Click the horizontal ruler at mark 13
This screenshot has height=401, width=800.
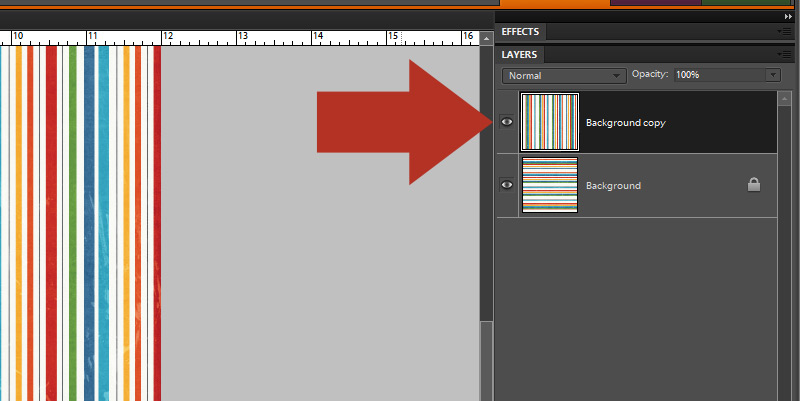tap(242, 36)
